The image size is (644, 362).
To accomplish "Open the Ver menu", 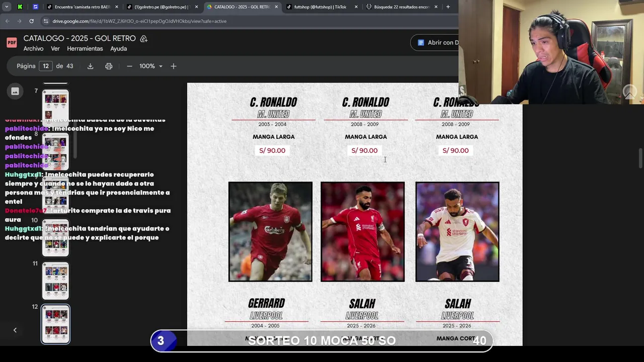I will click(55, 49).
